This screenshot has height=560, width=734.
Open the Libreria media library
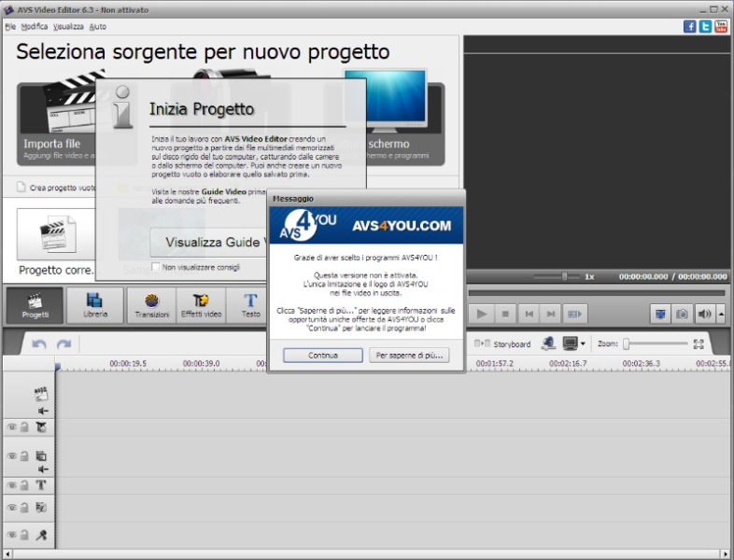coord(94,305)
